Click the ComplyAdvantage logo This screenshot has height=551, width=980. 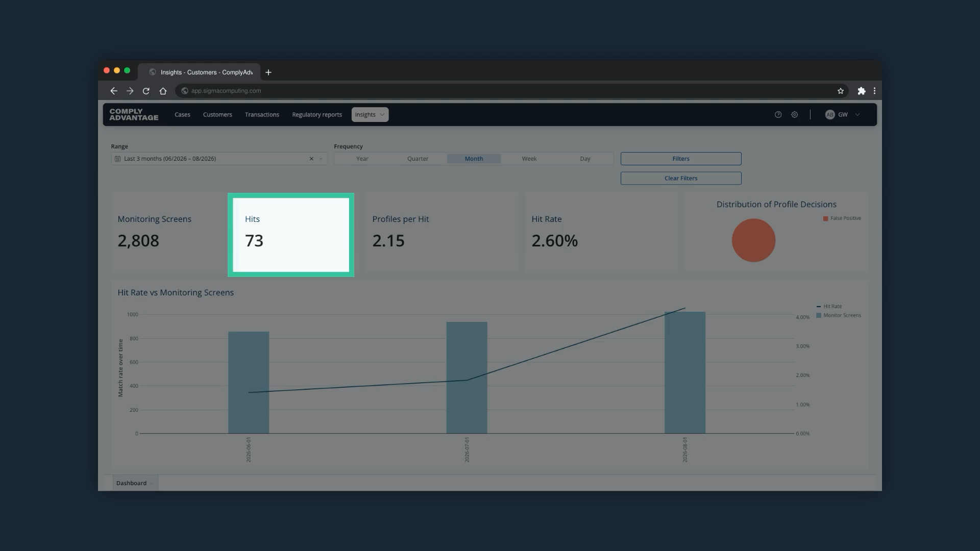coord(134,115)
